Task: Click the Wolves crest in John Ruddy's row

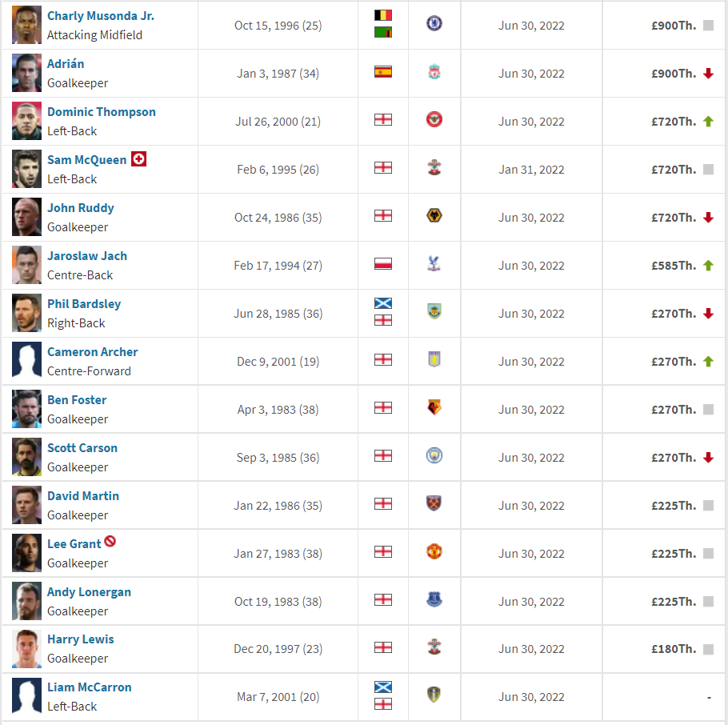Action: [x=434, y=216]
